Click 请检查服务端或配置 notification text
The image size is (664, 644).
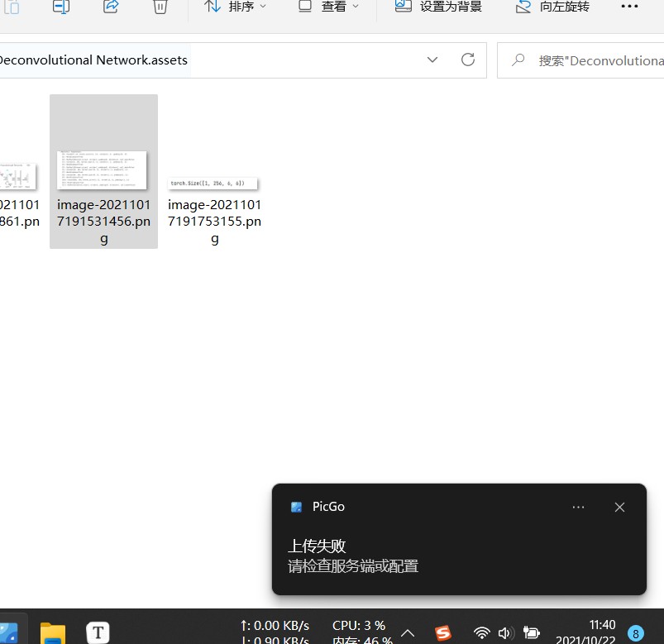click(353, 566)
